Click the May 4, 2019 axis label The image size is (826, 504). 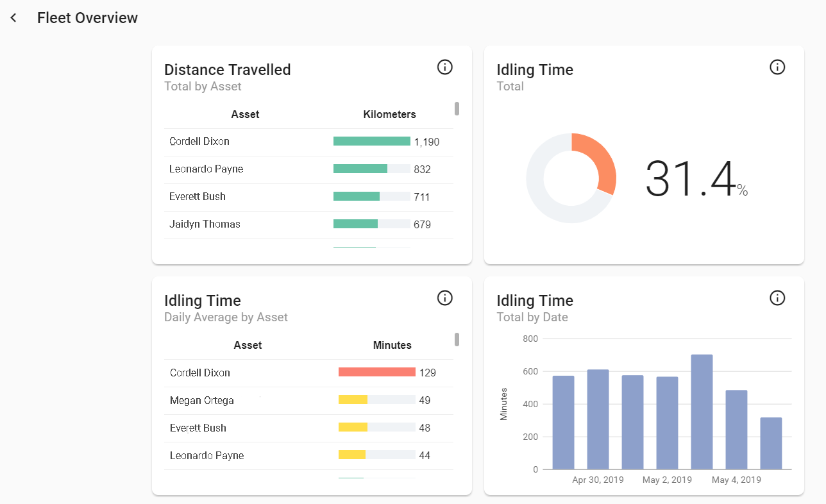tap(736, 480)
